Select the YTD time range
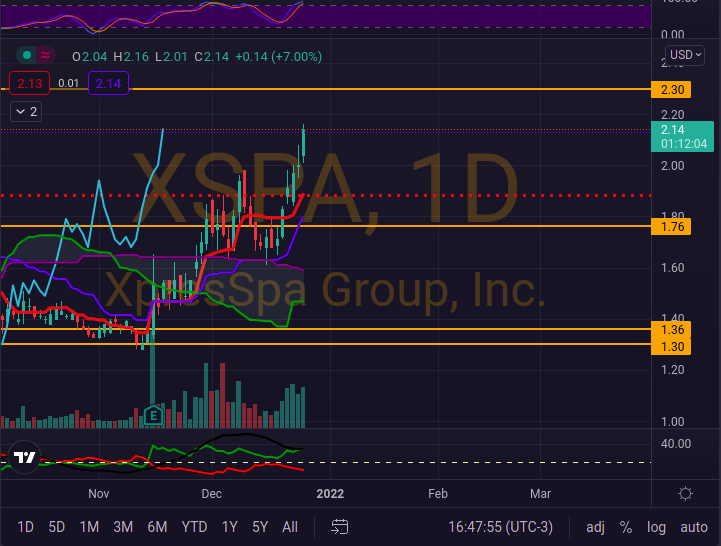Screen dimensions: 721x546 tap(194, 527)
